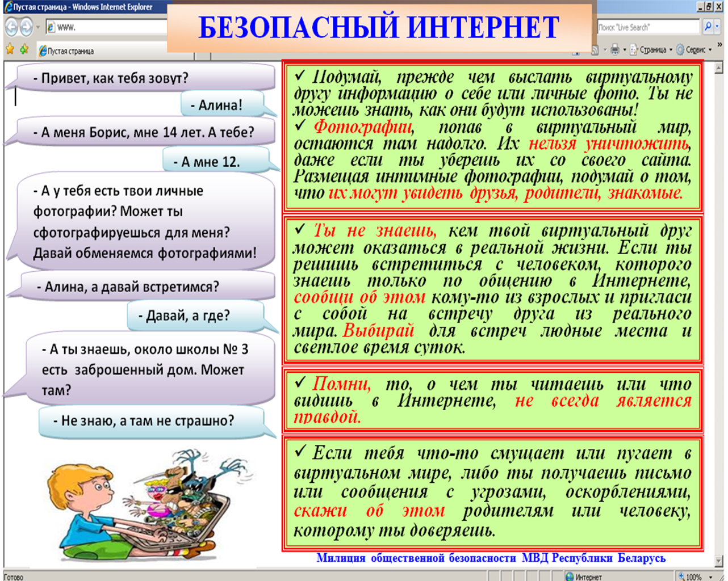Click the footer 'Милиция общественной безопасности МВД Республики Беларусь'
728x581 pixels.
[491, 558]
